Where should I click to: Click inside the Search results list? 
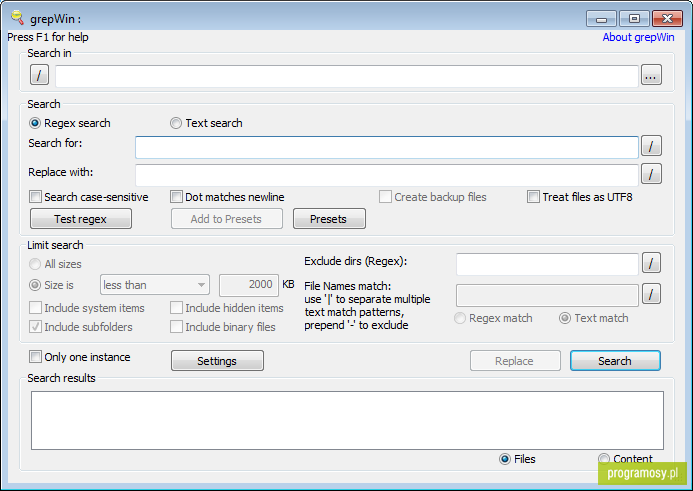click(347, 420)
